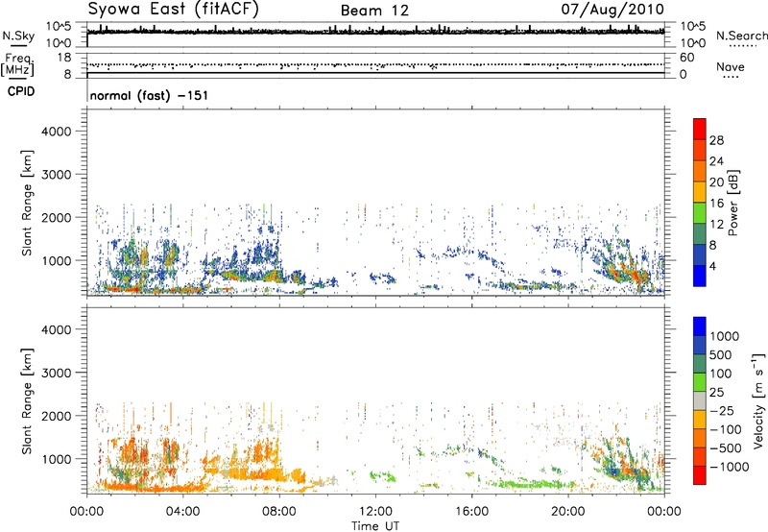Select the "100" label on Velocity colorbar
The width and height of the screenshot is (768, 532).
click(721, 374)
